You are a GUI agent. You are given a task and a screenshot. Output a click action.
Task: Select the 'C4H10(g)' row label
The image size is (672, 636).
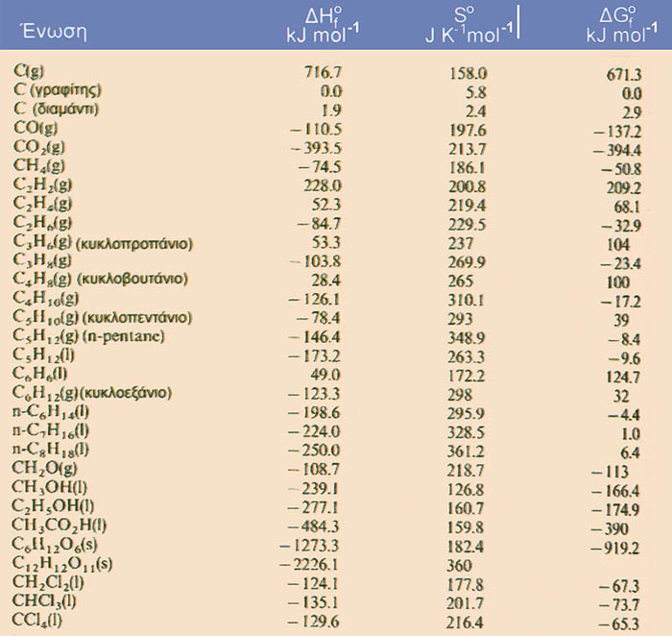pos(46,298)
